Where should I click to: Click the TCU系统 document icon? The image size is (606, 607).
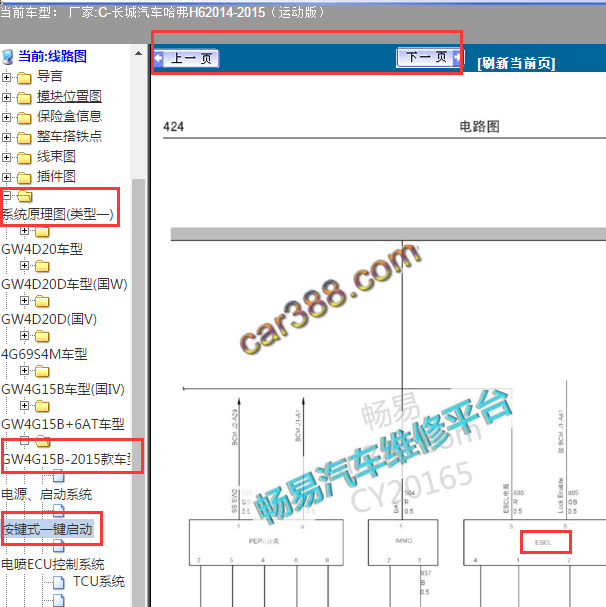58,581
